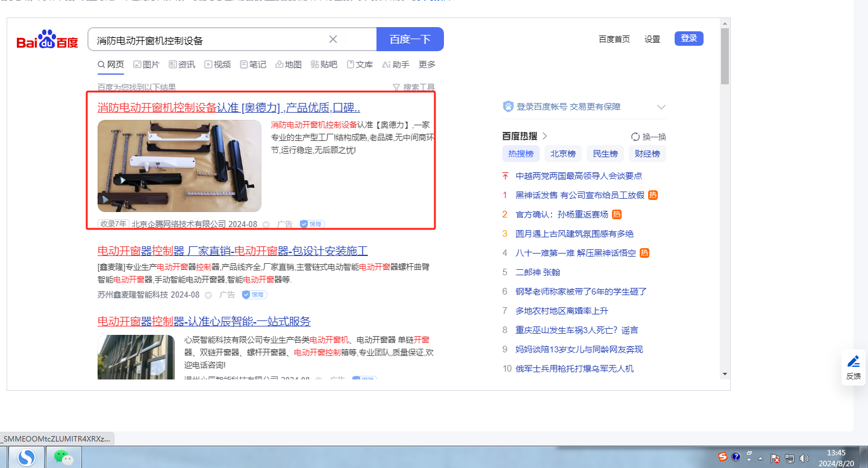Switch to the 地图 tab
Image resolution: width=868 pixels, height=468 pixels.
289,64
